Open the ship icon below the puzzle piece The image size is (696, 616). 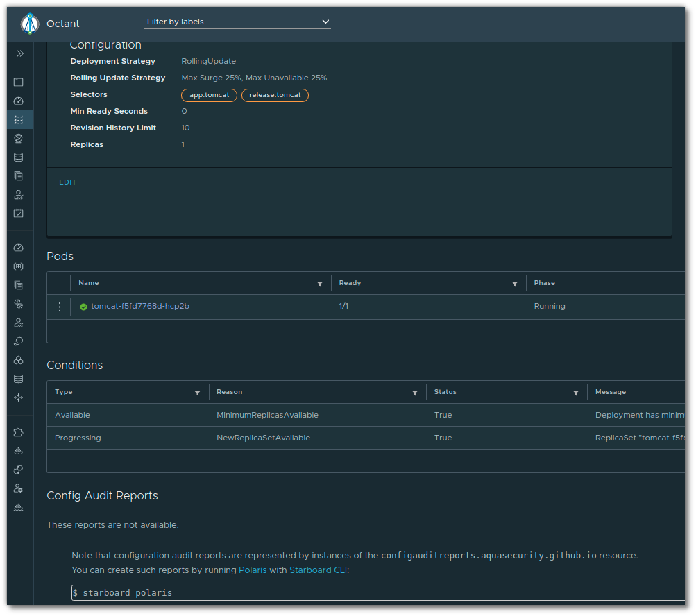click(18, 451)
